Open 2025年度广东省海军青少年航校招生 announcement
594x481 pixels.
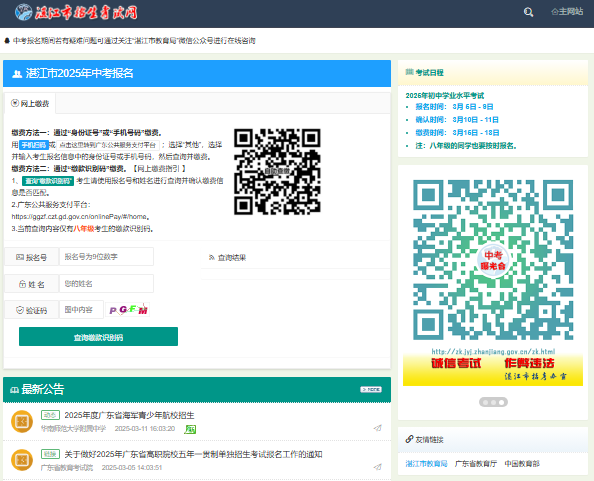click(129, 415)
